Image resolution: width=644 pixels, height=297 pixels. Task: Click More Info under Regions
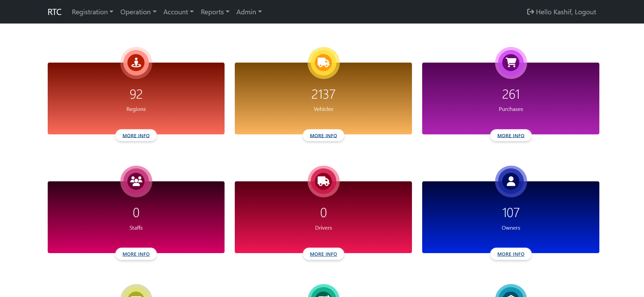pyautogui.click(x=136, y=135)
